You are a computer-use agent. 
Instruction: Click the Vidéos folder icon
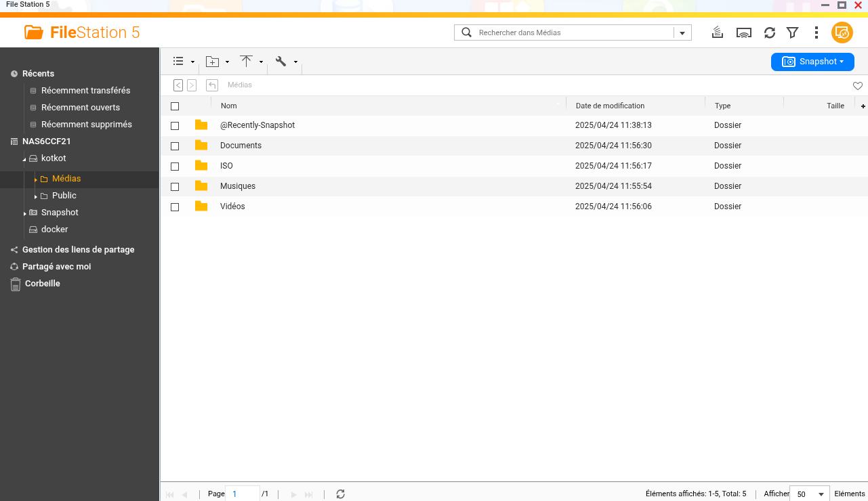click(201, 206)
